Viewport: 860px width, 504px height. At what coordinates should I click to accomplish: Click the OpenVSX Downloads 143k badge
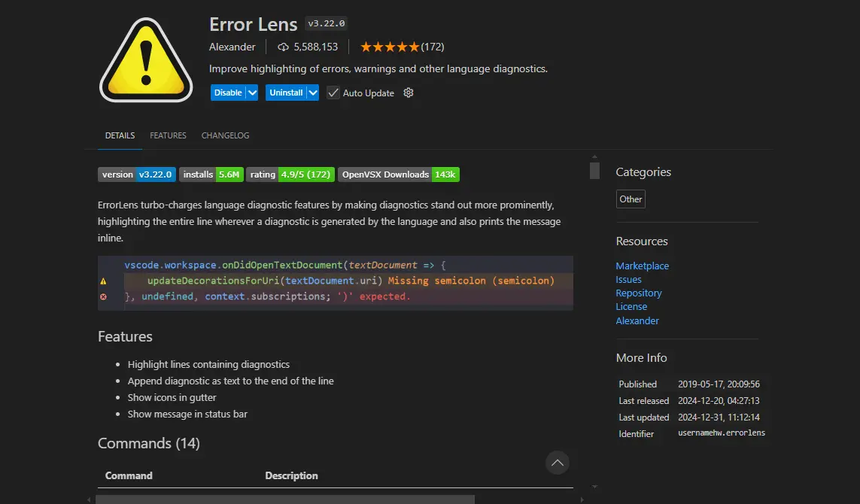(399, 175)
